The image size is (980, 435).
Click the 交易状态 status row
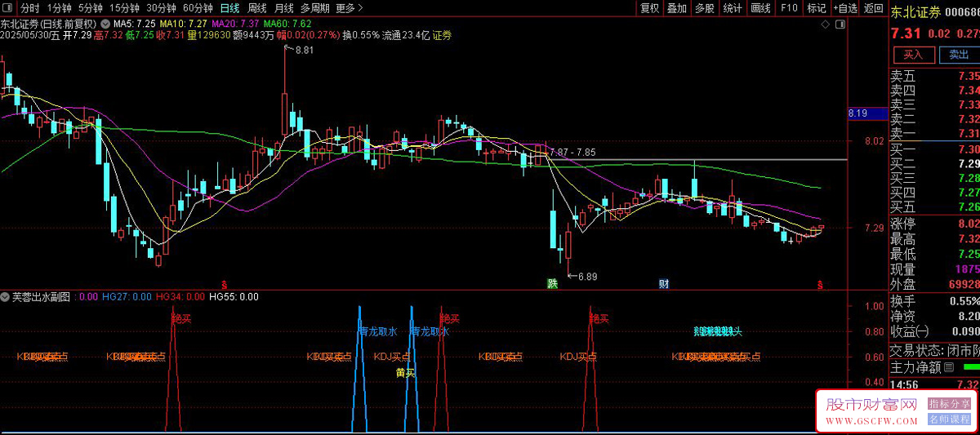934,351
